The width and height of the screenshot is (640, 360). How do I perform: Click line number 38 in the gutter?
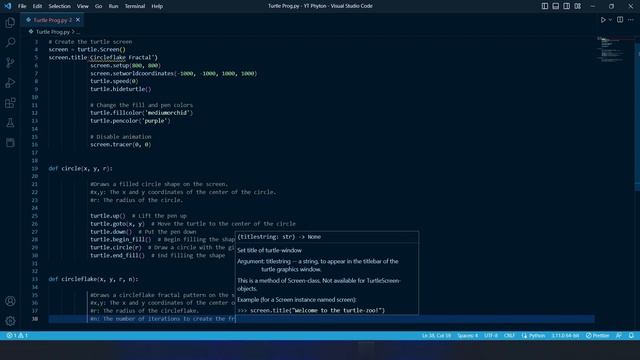coord(35,319)
